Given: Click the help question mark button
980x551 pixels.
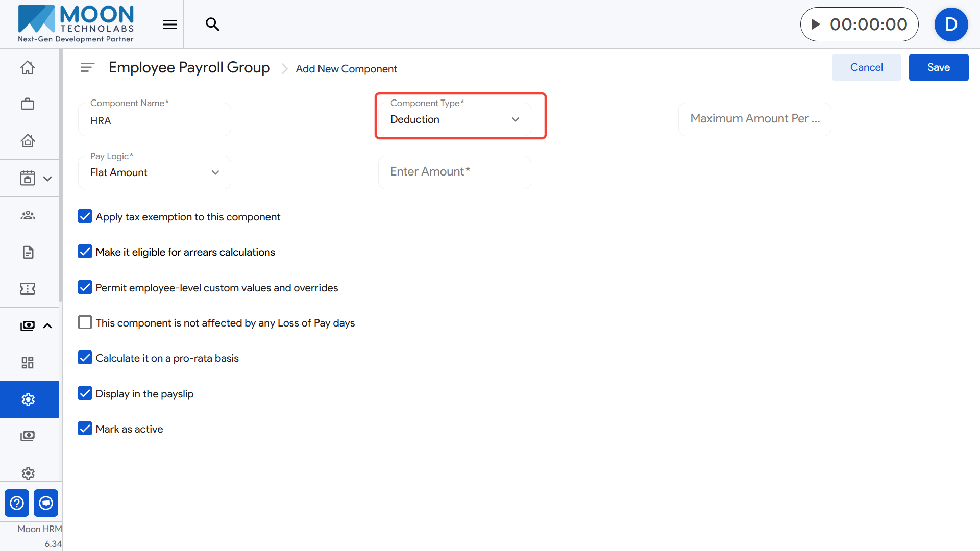Looking at the screenshot, I should tap(17, 503).
